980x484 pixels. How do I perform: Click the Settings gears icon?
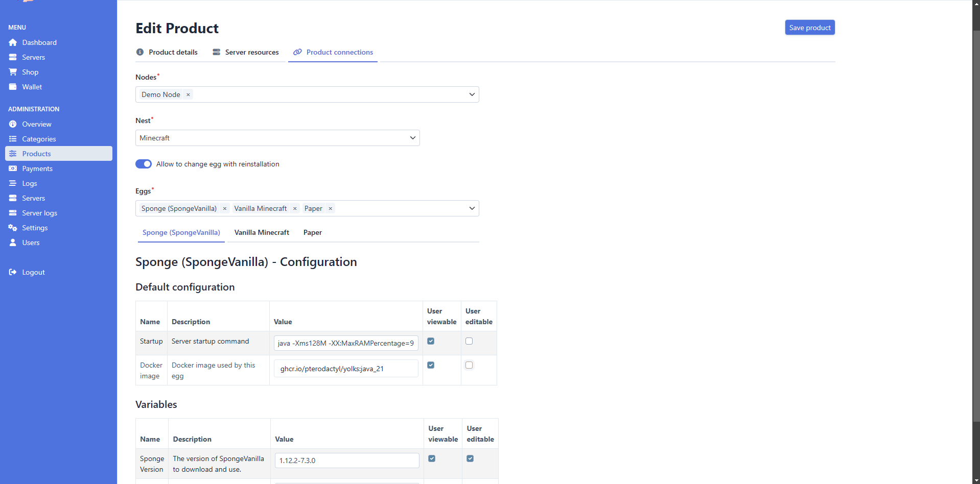(13, 228)
